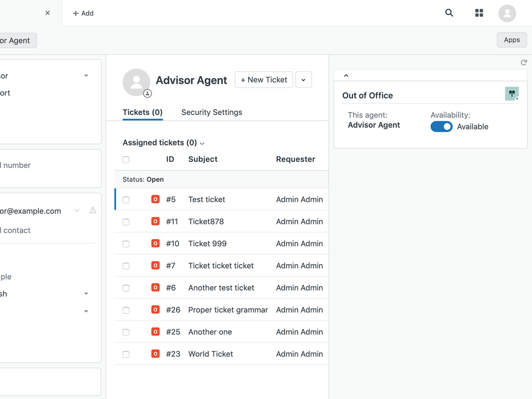Select the Tickets (0) tab

(x=142, y=112)
